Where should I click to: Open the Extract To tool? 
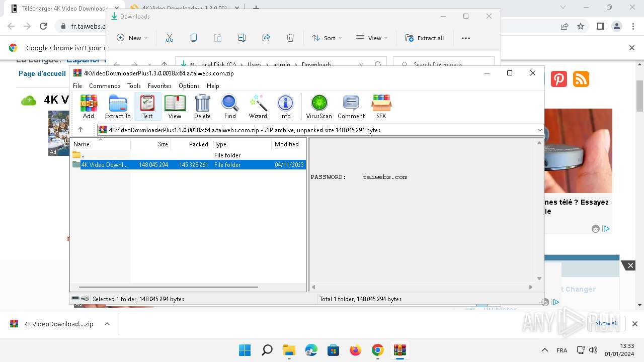pos(118,107)
